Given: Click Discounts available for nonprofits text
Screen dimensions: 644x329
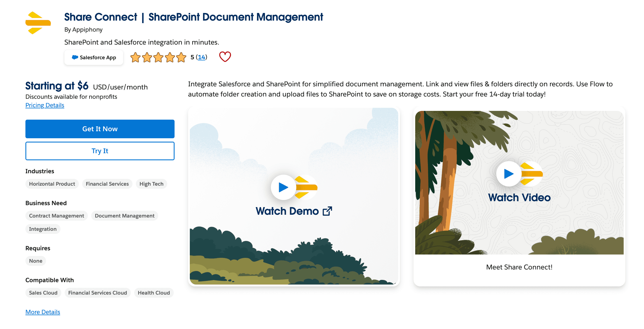Looking at the screenshot, I should [71, 97].
